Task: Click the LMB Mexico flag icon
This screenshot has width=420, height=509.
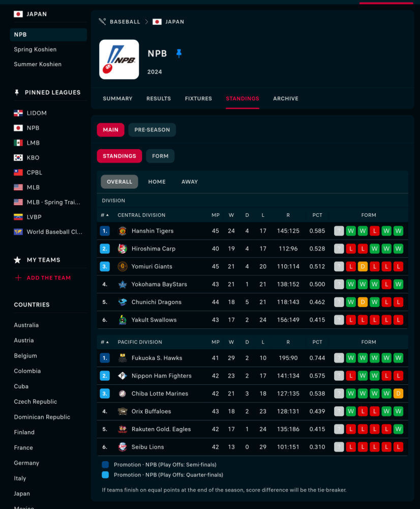Action: (18, 143)
